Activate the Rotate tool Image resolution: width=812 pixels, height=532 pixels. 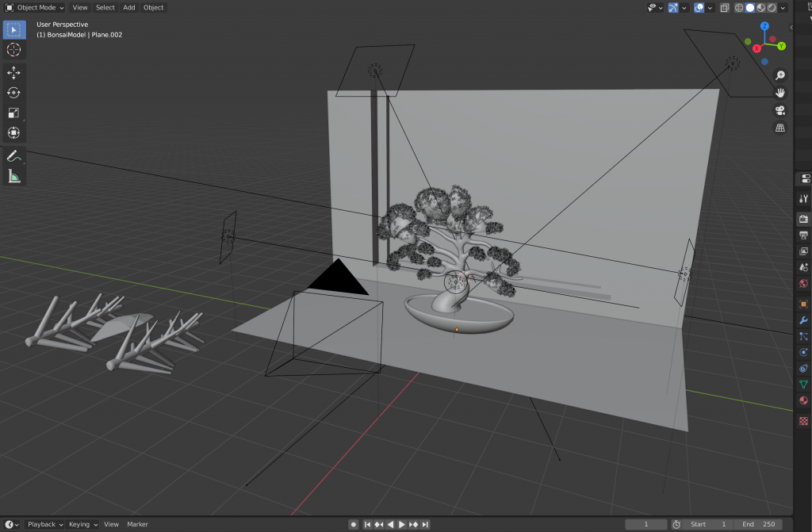[x=14, y=93]
